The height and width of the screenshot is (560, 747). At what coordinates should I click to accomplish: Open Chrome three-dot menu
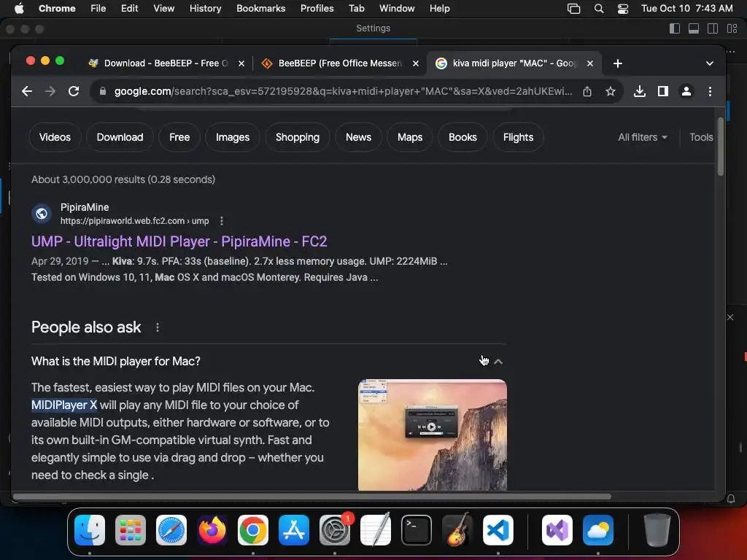[710, 91]
